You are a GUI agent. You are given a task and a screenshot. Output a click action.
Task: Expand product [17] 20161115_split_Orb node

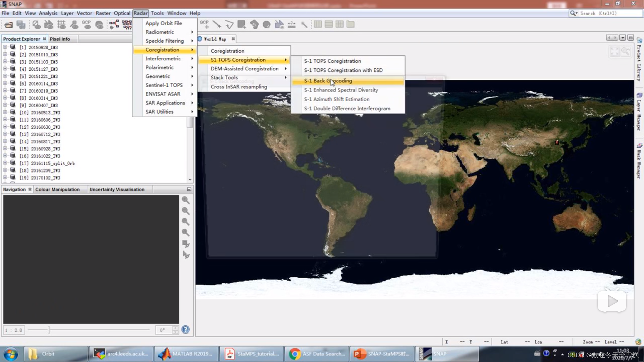pos(5,163)
